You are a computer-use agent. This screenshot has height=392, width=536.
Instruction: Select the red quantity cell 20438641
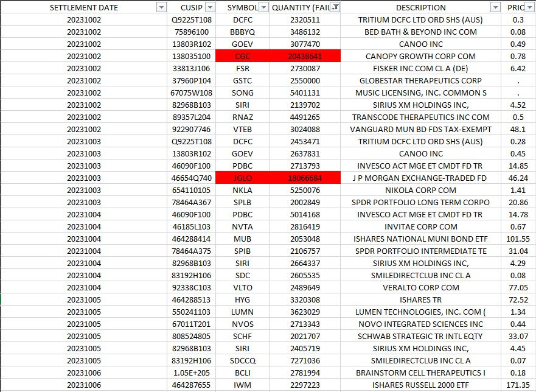(305, 56)
